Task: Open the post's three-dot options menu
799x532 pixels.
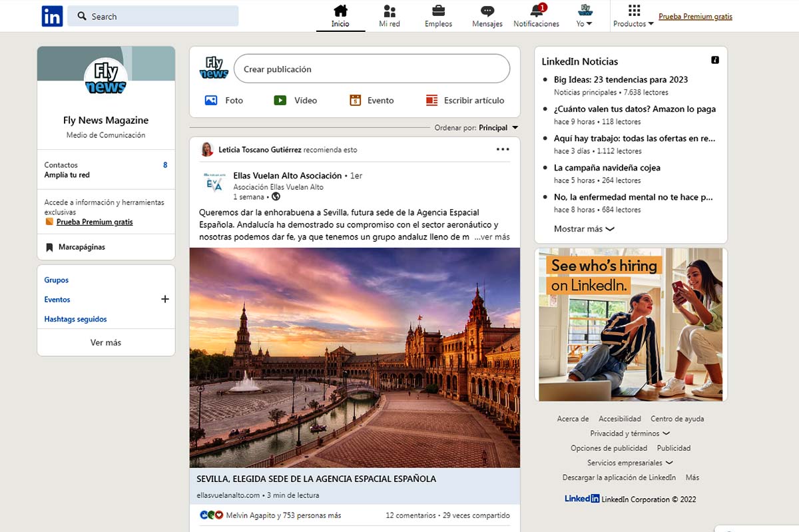Action: pos(503,150)
